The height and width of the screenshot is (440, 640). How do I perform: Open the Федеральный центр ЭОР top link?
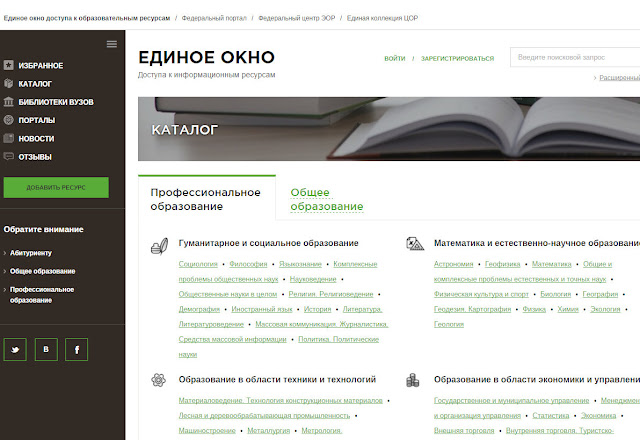click(x=297, y=18)
